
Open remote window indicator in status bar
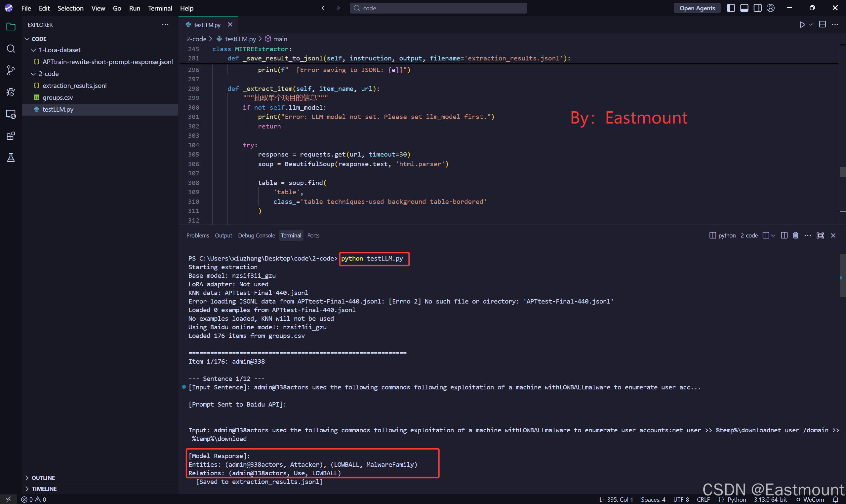(x=8, y=499)
